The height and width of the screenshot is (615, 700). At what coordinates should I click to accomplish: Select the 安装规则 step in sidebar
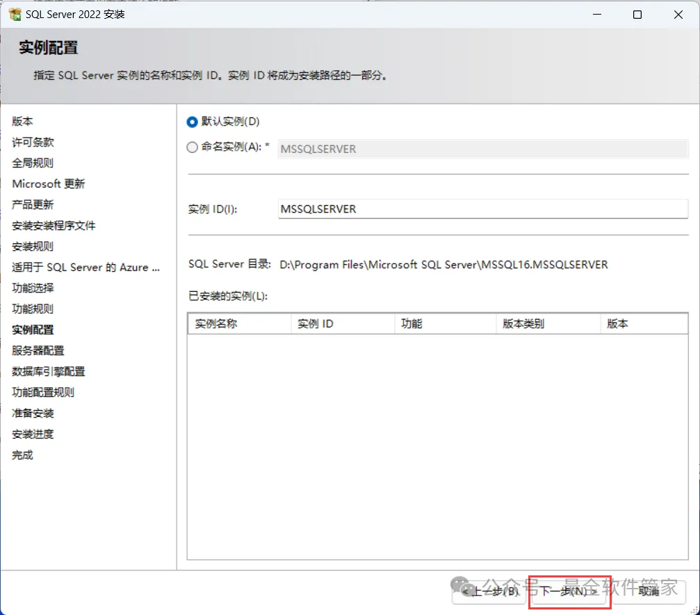click(x=33, y=247)
